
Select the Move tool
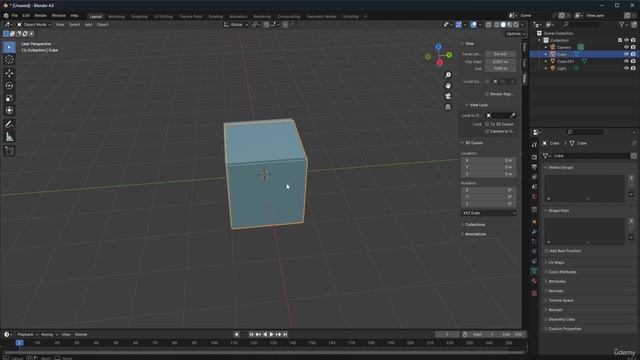point(9,73)
